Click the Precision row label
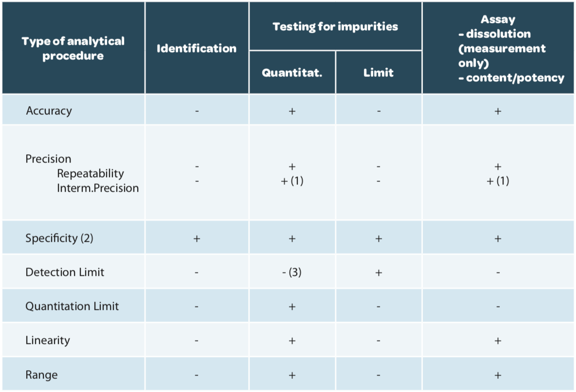This screenshot has height=392, width=576. 48,159
